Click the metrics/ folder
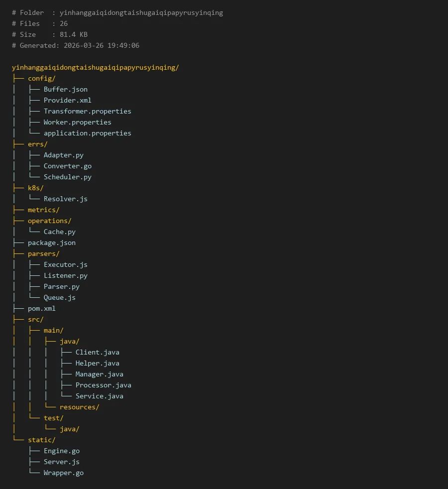448x489 pixels. (x=43, y=210)
